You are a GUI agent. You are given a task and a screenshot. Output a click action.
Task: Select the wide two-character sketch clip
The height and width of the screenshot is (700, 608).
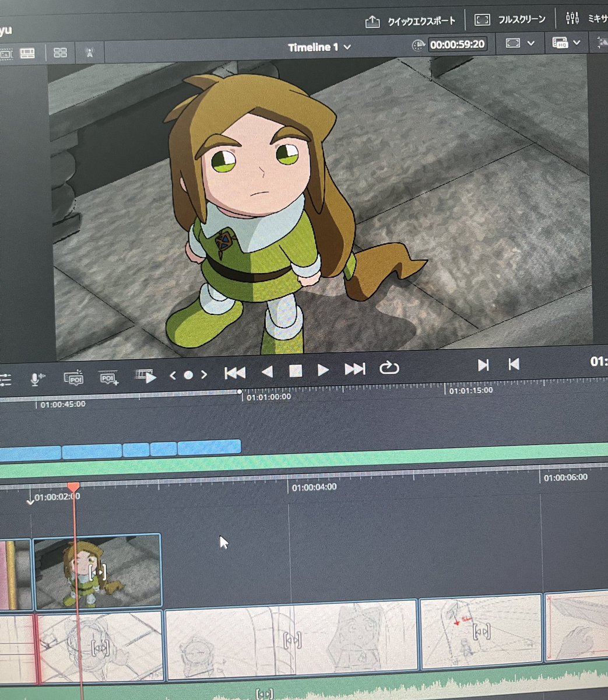click(x=292, y=638)
